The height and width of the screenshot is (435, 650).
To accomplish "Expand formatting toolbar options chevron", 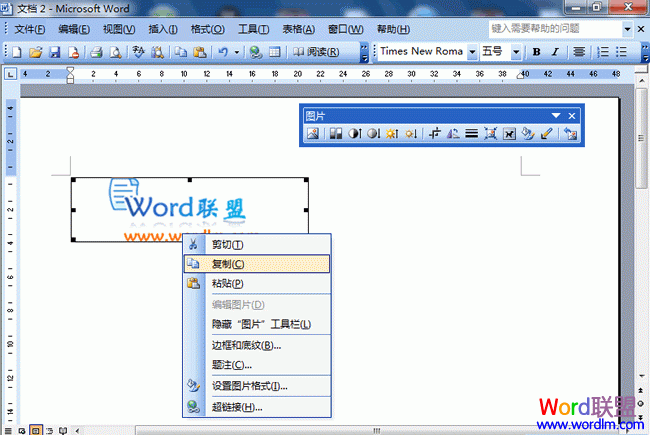I will click(x=645, y=52).
